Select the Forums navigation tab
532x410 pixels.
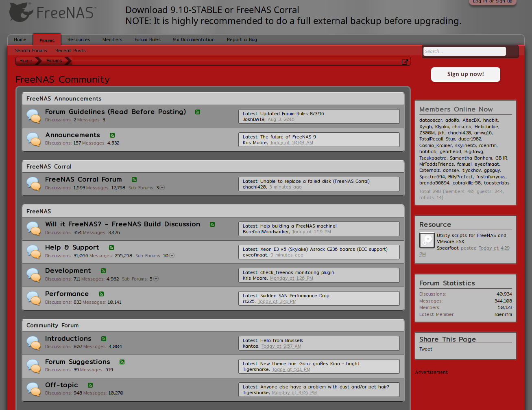(47, 40)
